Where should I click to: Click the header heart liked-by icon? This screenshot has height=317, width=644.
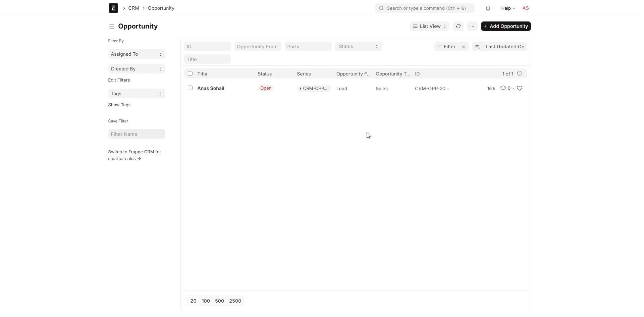tap(519, 74)
